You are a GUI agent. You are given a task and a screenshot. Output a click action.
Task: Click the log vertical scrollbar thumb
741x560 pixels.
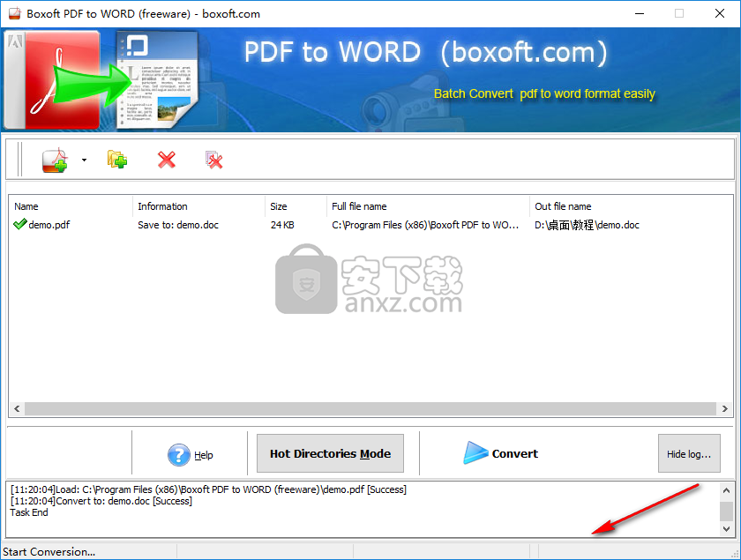pos(726,511)
